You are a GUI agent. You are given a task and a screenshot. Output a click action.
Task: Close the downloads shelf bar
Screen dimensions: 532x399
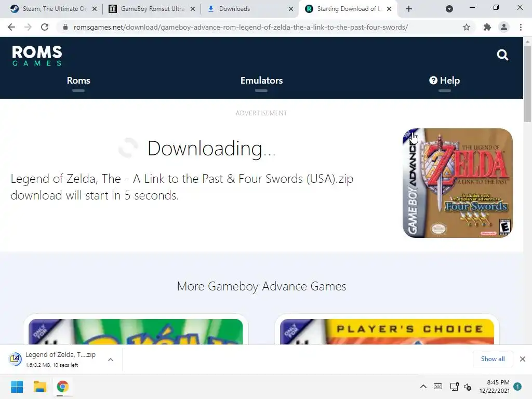[523, 359]
